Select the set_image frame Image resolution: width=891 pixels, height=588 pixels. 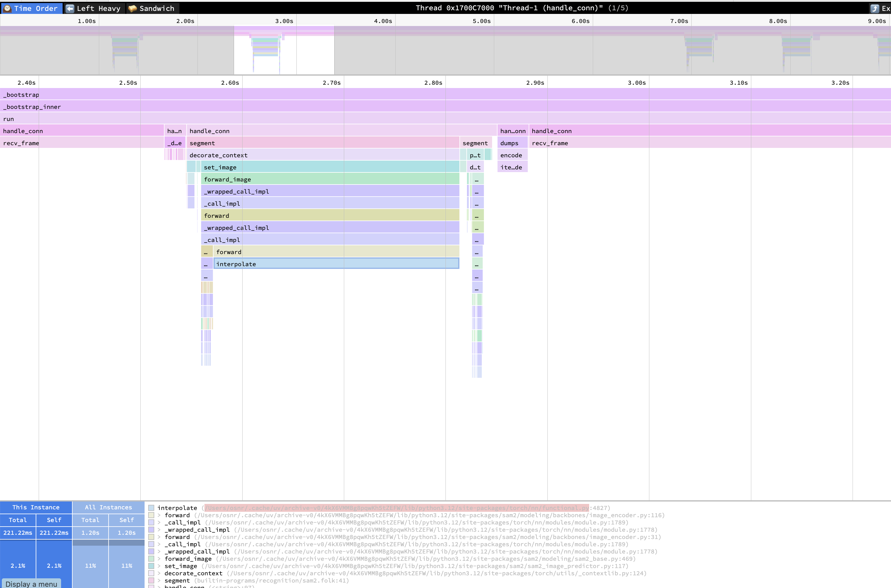click(330, 167)
